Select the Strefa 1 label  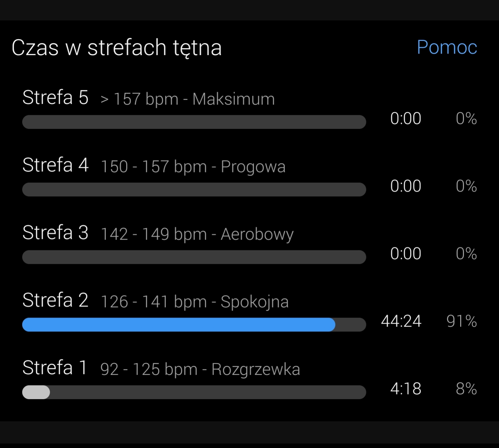point(55,368)
